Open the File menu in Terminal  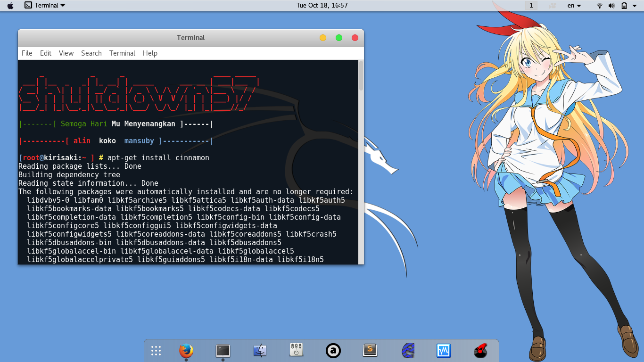coord(27,53)
